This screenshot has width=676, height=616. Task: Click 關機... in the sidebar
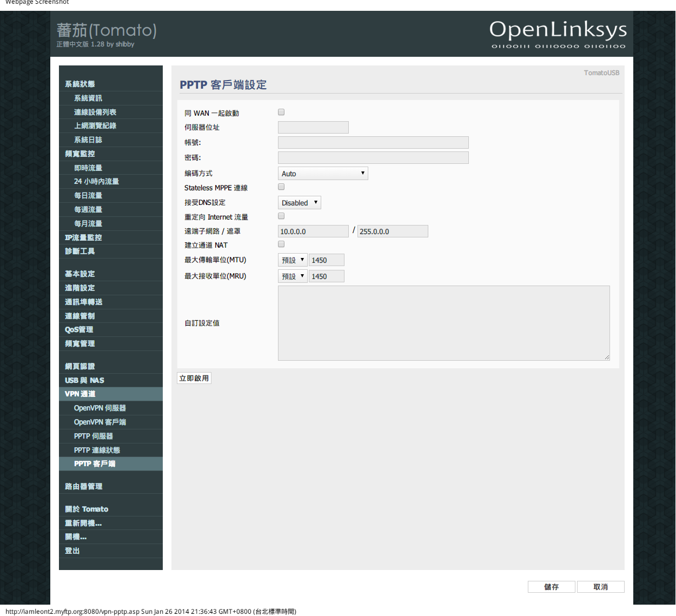pos(111,537)
